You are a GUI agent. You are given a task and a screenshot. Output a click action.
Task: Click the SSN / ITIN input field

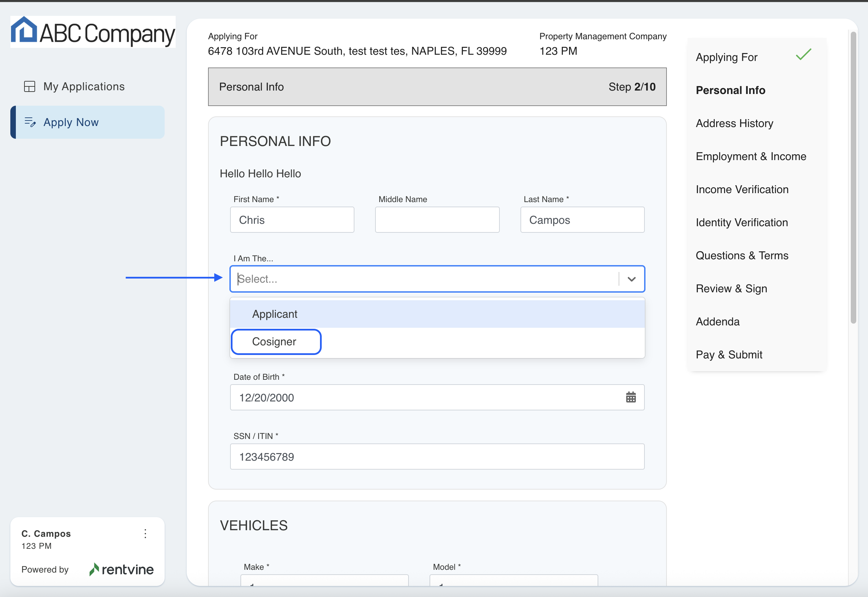437,457
